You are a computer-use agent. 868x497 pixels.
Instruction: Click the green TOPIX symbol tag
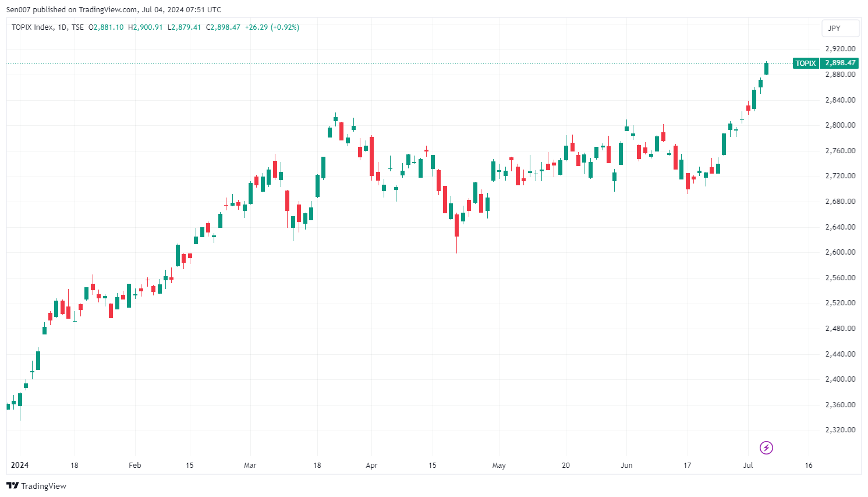pyautogui.click(x=806, y=63)
